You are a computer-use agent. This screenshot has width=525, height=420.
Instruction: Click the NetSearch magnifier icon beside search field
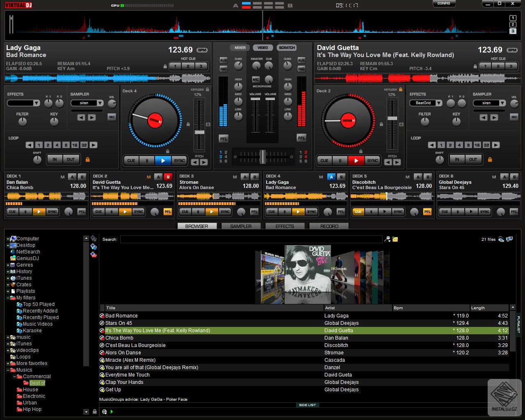tap(387, 239)
